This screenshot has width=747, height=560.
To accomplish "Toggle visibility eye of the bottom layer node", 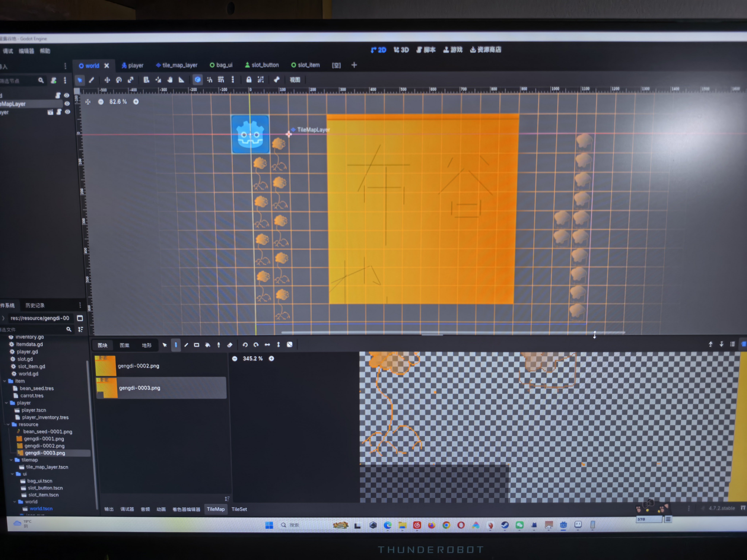I will pos(67,112).
